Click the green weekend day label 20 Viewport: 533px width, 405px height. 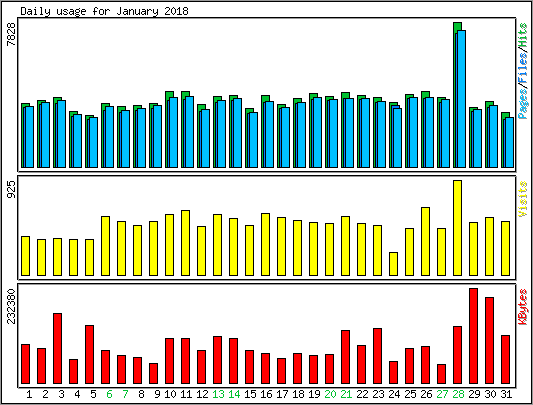click(330, 394)
